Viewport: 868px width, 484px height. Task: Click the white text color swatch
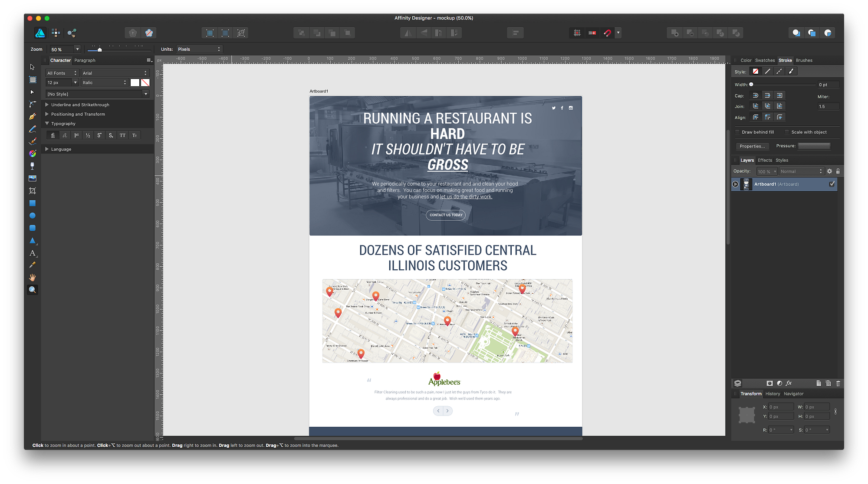(135, 82)
